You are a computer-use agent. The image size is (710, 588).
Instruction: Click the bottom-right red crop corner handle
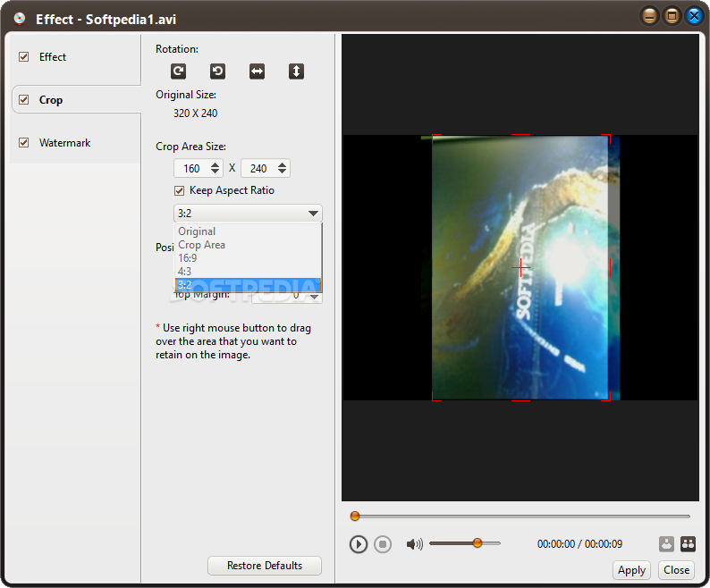pyautogui.click(x=607, y=397)
